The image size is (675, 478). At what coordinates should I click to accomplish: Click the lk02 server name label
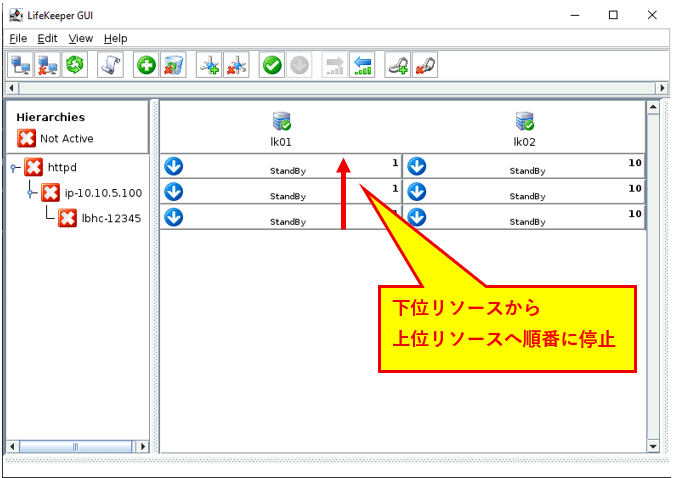coord(524,142)
